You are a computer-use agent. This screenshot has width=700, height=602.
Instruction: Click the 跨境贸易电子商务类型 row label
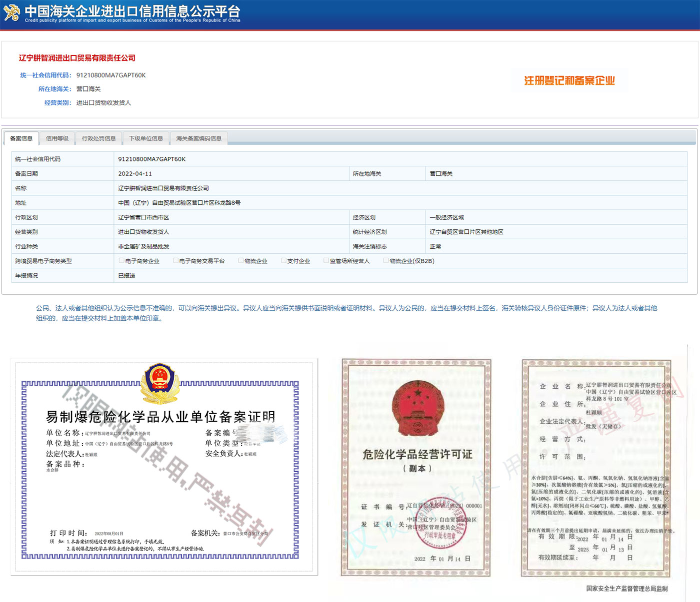point(43,261)
